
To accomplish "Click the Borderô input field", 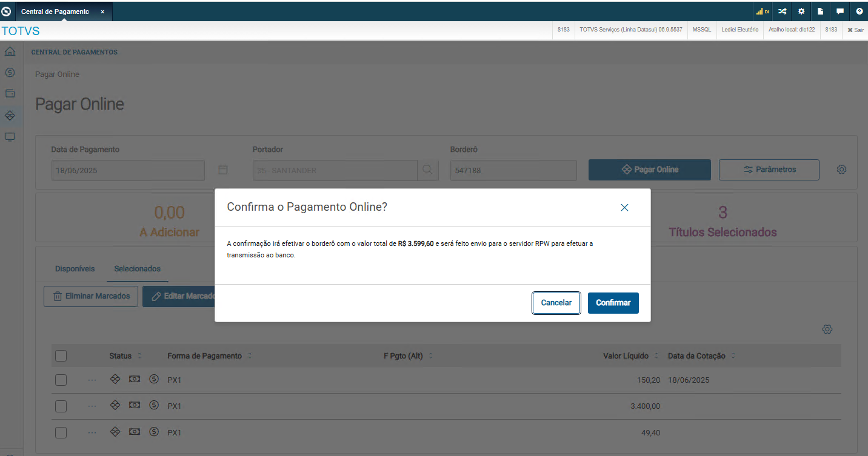I will point(513,171).
